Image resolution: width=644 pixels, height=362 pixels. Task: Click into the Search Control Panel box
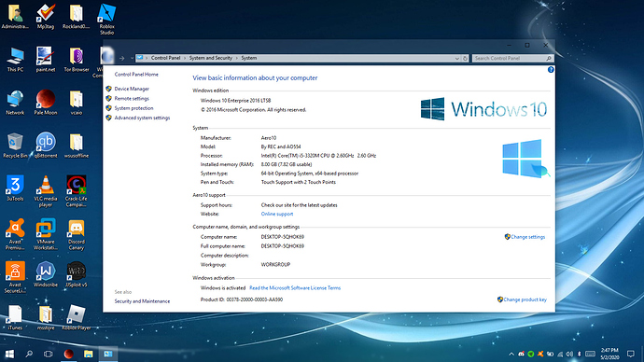click(x=512, y=58)
